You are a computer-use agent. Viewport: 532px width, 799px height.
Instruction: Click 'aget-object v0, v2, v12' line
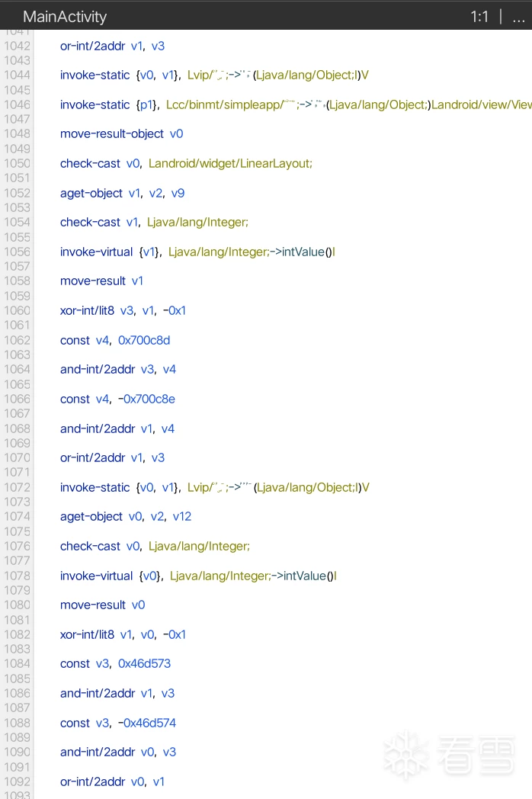coord(125,516)
